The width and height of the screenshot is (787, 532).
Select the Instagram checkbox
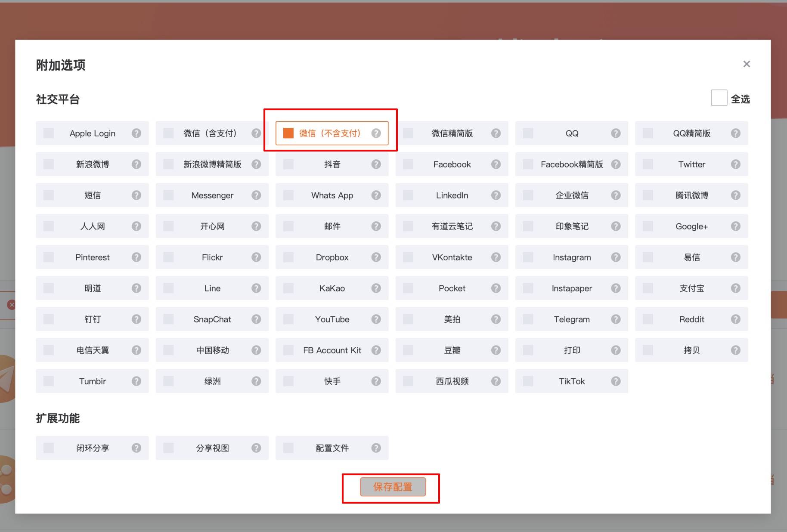[x=527, y=257]
